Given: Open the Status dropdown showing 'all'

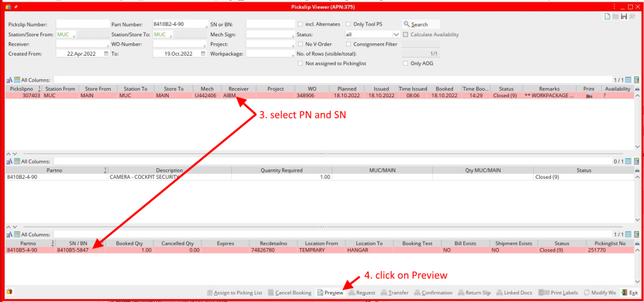Looking at the screenshot, I should (396, 35).
